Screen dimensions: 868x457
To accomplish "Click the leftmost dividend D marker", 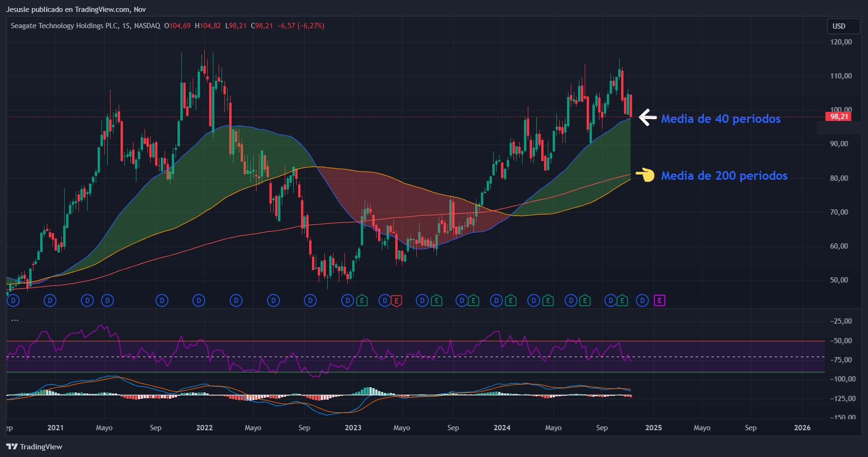I will coord(13,301).
